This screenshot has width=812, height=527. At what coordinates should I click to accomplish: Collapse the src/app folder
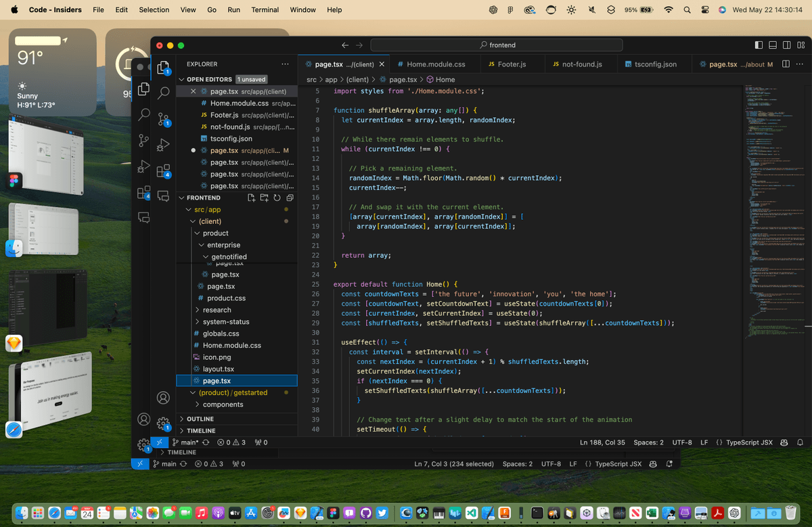[189, 210]
